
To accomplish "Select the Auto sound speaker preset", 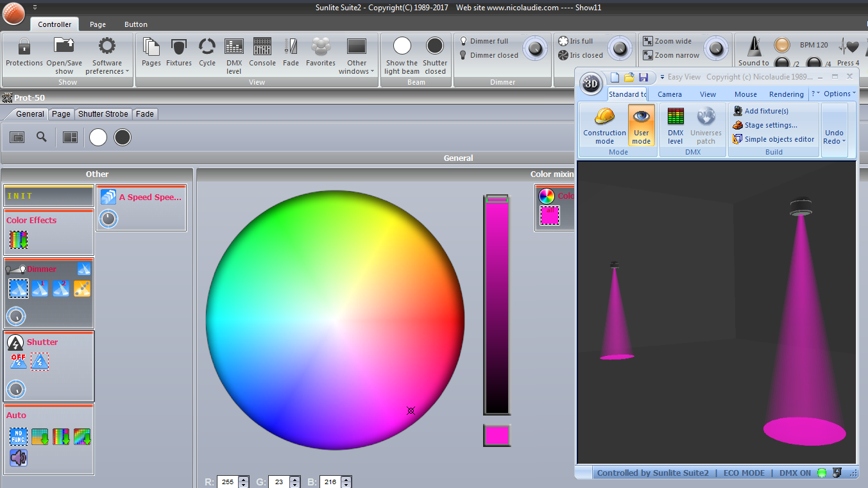I will pyautogui.click(x=18, y=458).
